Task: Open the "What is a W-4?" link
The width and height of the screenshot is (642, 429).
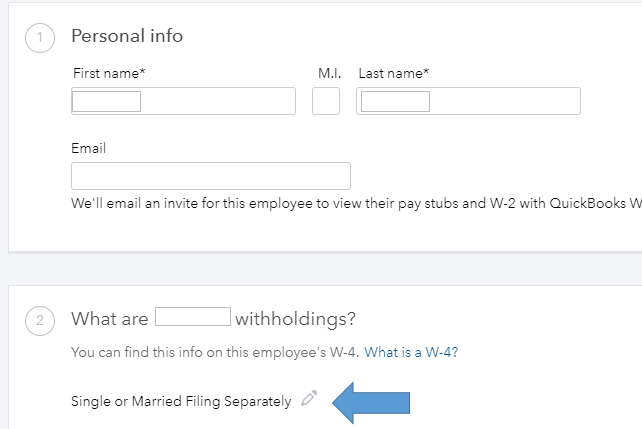Action: click(x=411, y=352)
